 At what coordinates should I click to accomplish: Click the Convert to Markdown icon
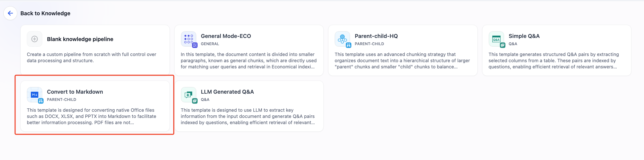coord(35,95)
